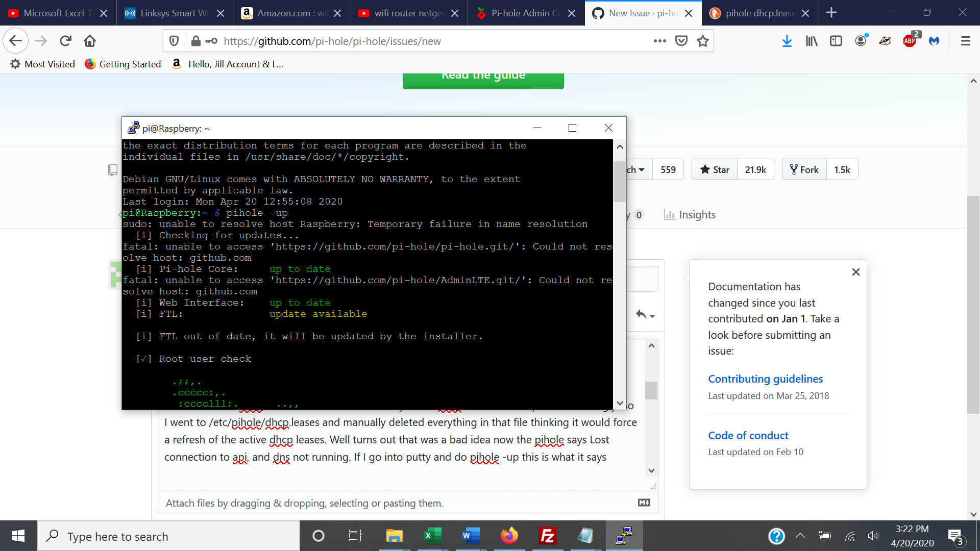
Task: Open Microsoft Word from the taskbar
Action: coord(471,536)
